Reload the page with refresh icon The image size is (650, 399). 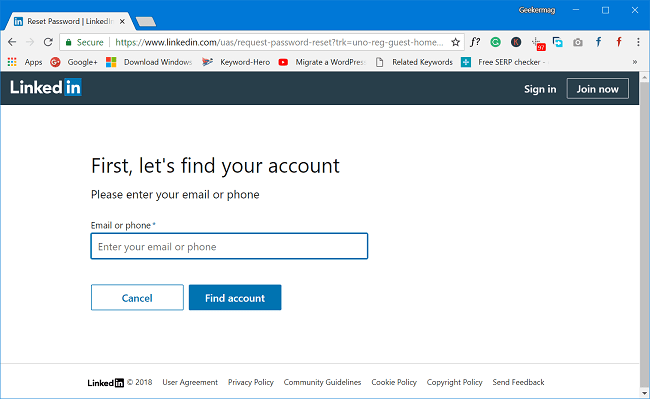point(48,42)
